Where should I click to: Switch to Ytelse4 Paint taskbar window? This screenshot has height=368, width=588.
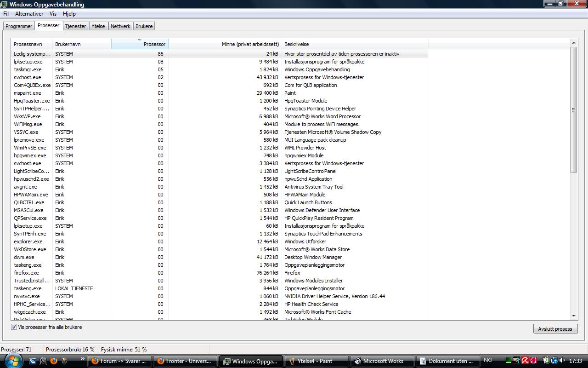point(316,361)
